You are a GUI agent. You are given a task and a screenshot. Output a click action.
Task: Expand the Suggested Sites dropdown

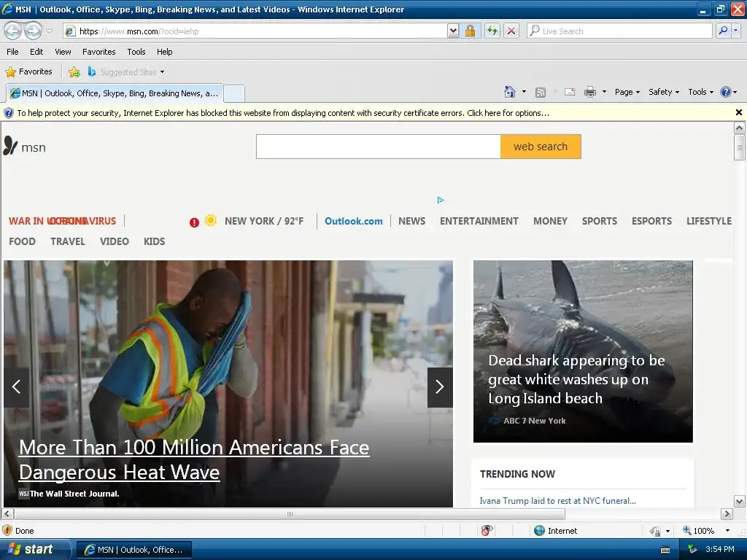162,72
